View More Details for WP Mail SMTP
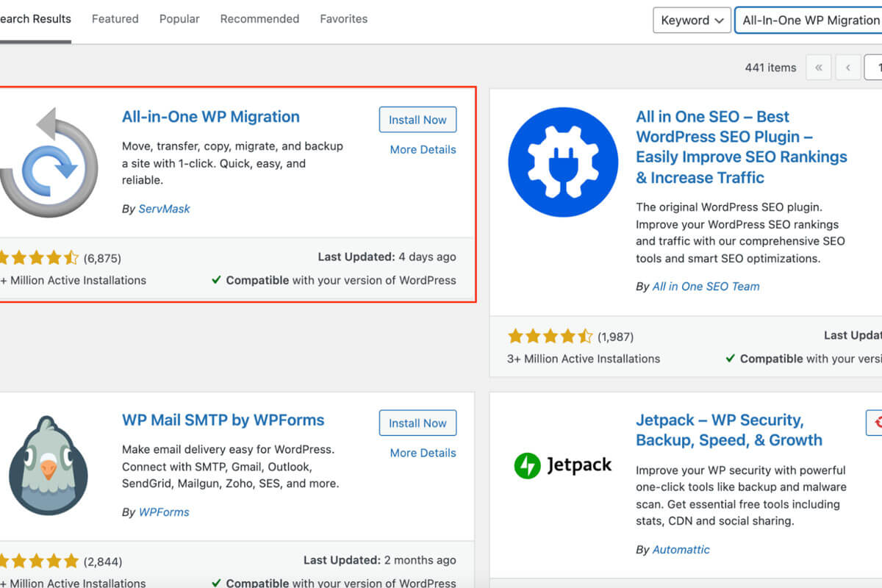Viewport: 882px width, 588px height. pyautogui.click(x=423, y=453)
